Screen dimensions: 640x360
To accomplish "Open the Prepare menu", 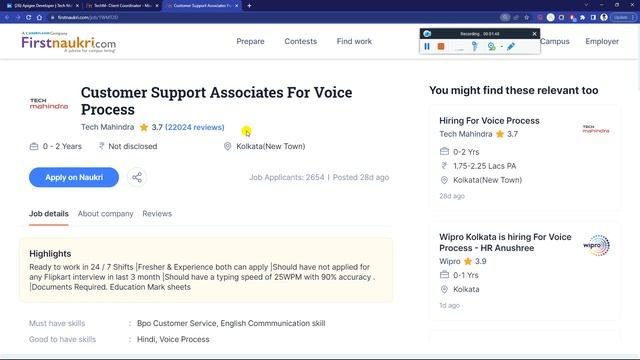I will click(x=250, y=41).
